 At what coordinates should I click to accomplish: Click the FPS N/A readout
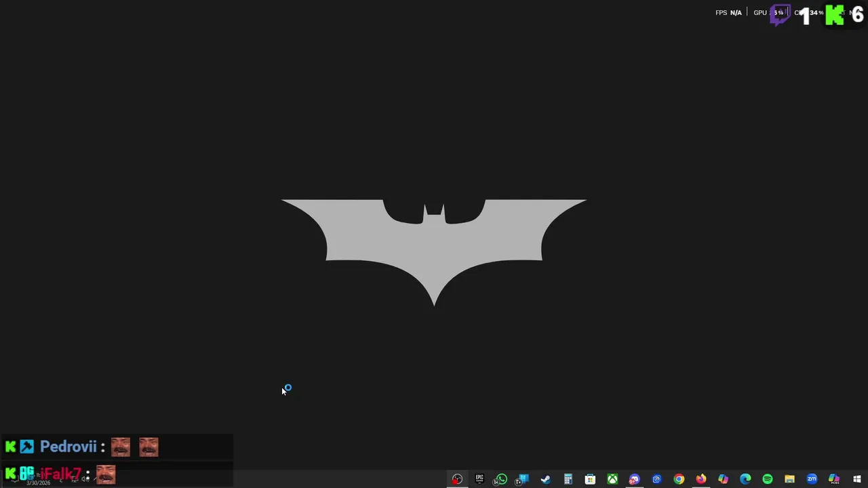(728, 13)
